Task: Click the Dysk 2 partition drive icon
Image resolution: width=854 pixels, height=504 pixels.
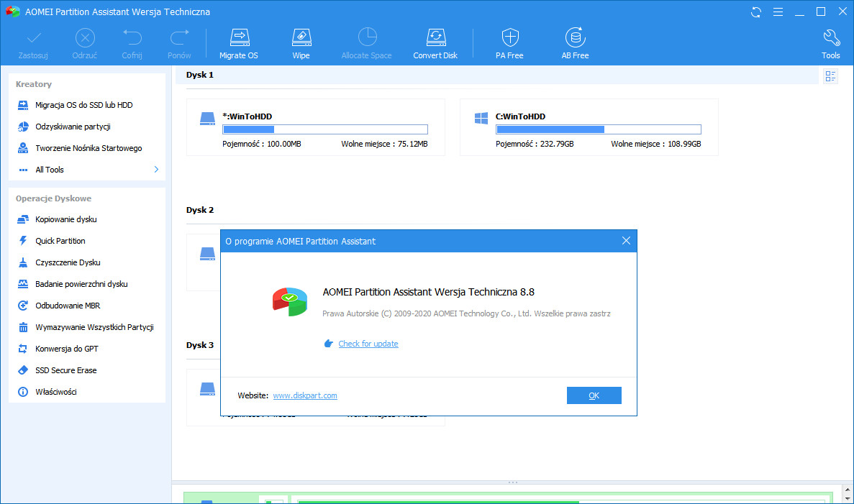Action: [x=207, y=254]
